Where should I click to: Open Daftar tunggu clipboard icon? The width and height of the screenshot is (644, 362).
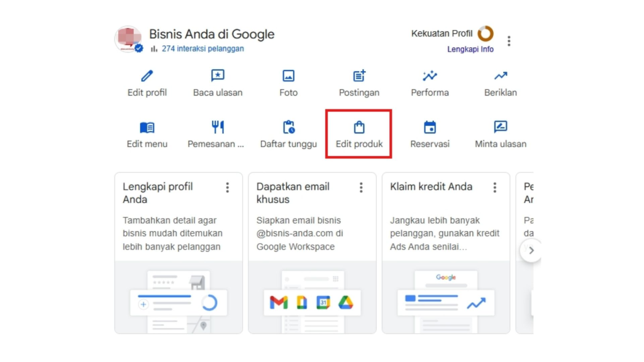(288, 127)
